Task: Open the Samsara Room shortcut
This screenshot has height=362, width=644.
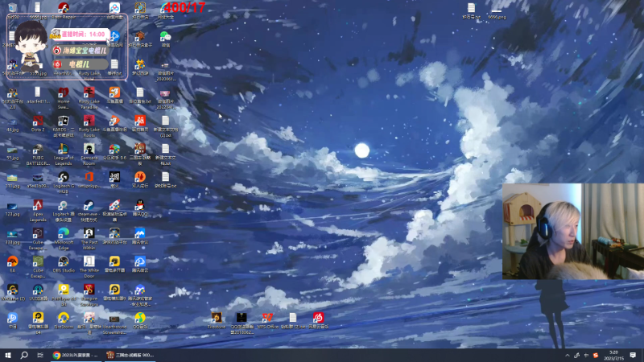Action: 89,149
